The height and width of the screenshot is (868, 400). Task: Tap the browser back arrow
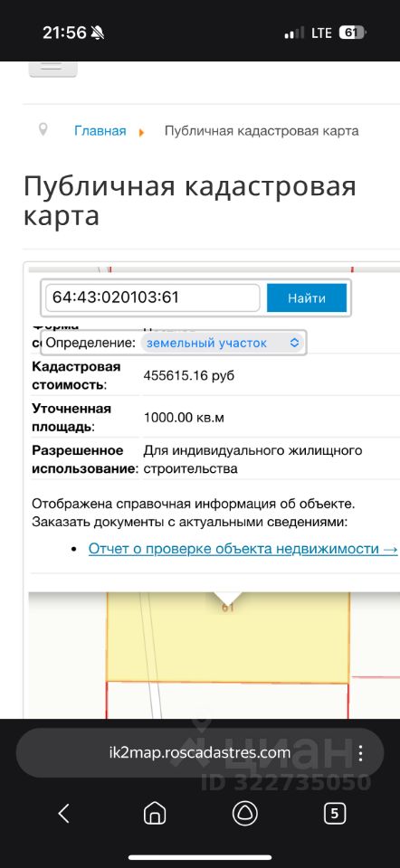pyautogui.click(x=64, y=813)
